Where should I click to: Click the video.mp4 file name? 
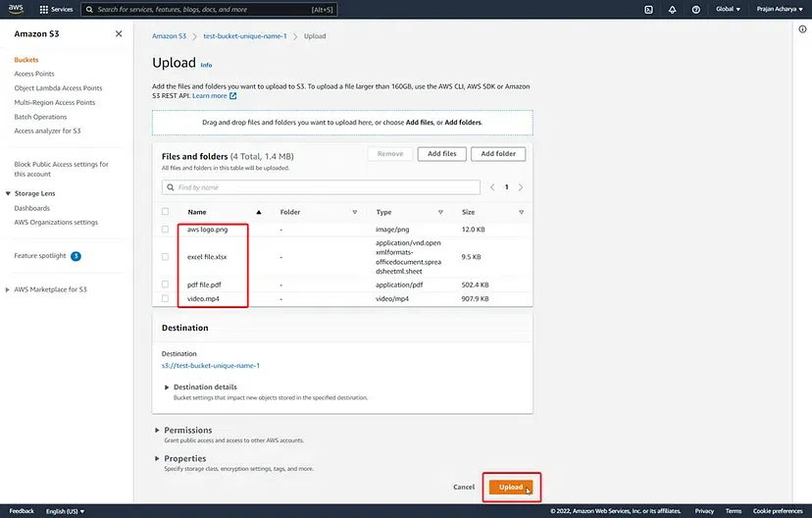(x=203, y=299)
